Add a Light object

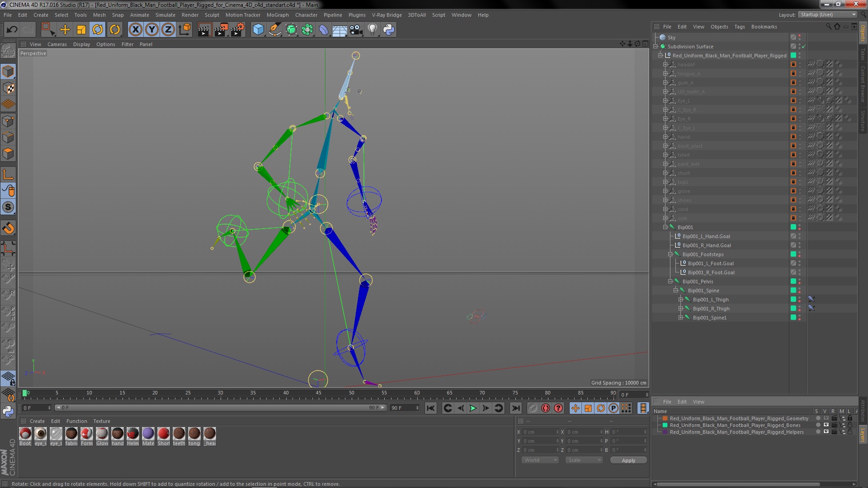[372, 30]
